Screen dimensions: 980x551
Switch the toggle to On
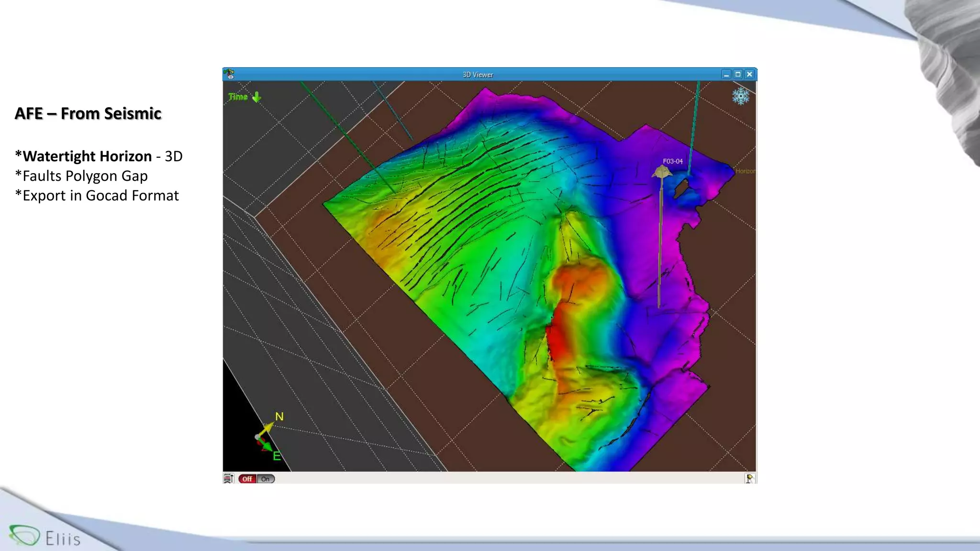tap(266, 479)
